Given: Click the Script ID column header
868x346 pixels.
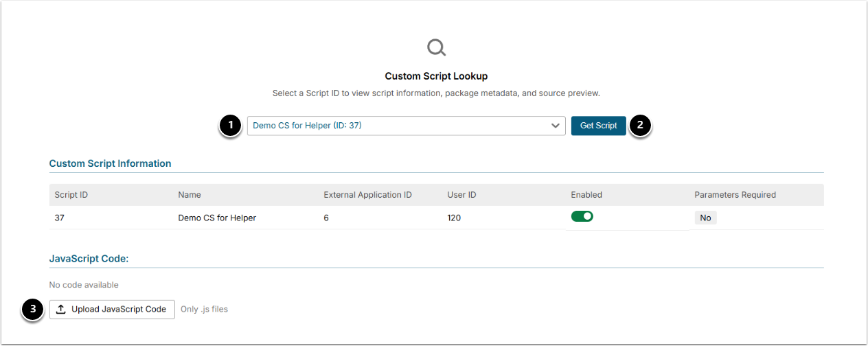Looking at the screenshot, I should tap(71, 195).
